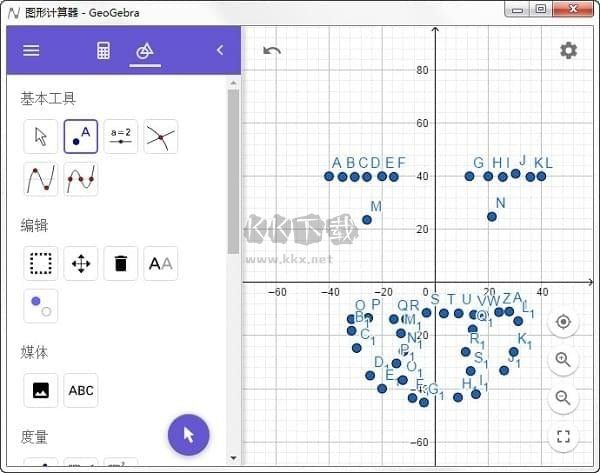Viewport: 600px width, 473px height.
Task: Select the Roots tool
Action: pyautogui.click(x=81, y=179)
